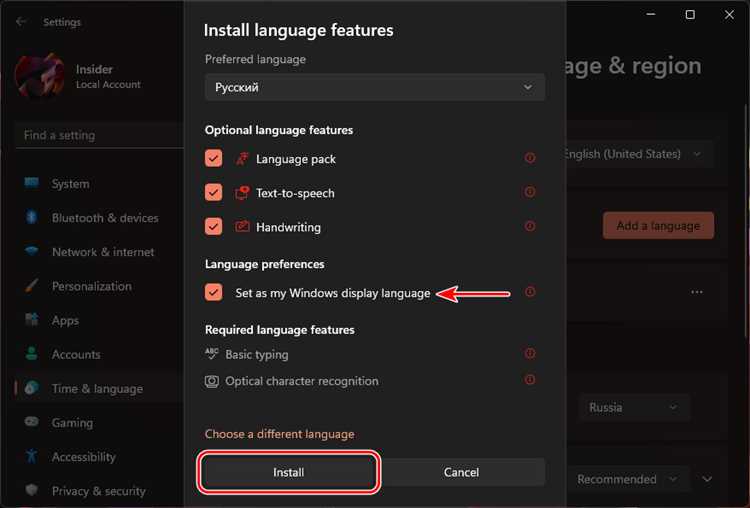Click the Privacy & security shield icon
Screen dimensions: 750x508
(x=32, y=490)
